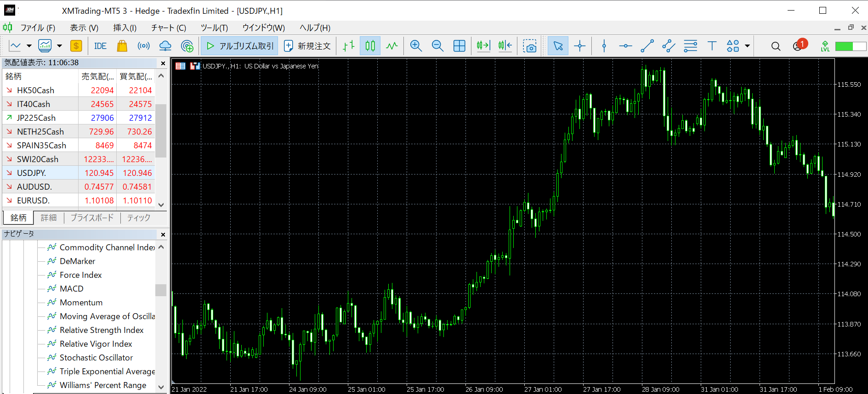Open the ウインドウ(W) menu
The height and width of the screenshot is (394, 868).
tap(264, 28)
